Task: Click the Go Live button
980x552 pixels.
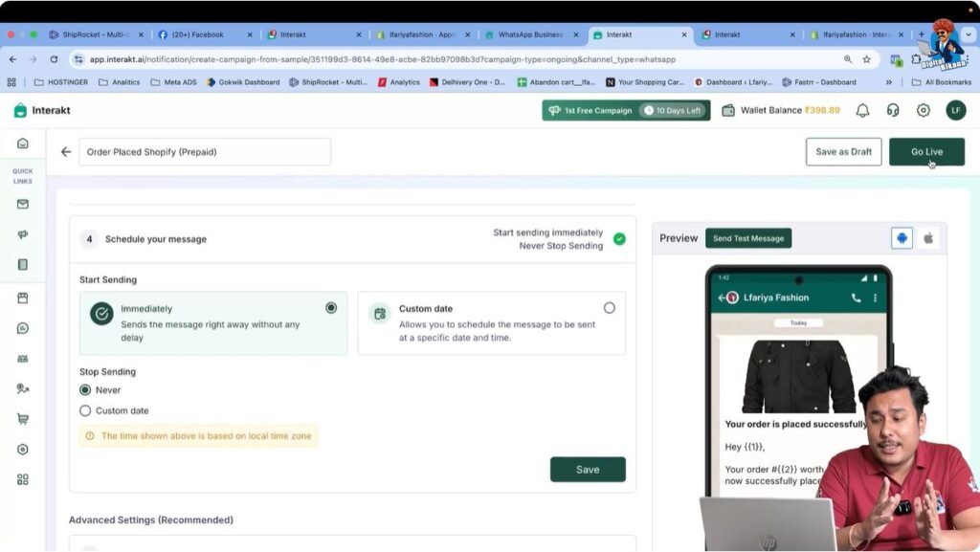Action: pyautogui.click(x=925, y=151)
